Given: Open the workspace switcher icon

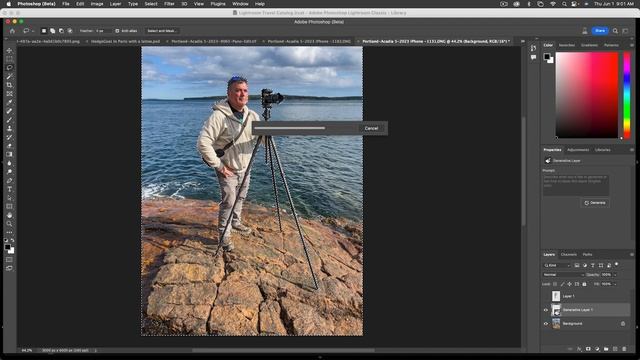Looking at the screenshot, I should click(625, 31).
